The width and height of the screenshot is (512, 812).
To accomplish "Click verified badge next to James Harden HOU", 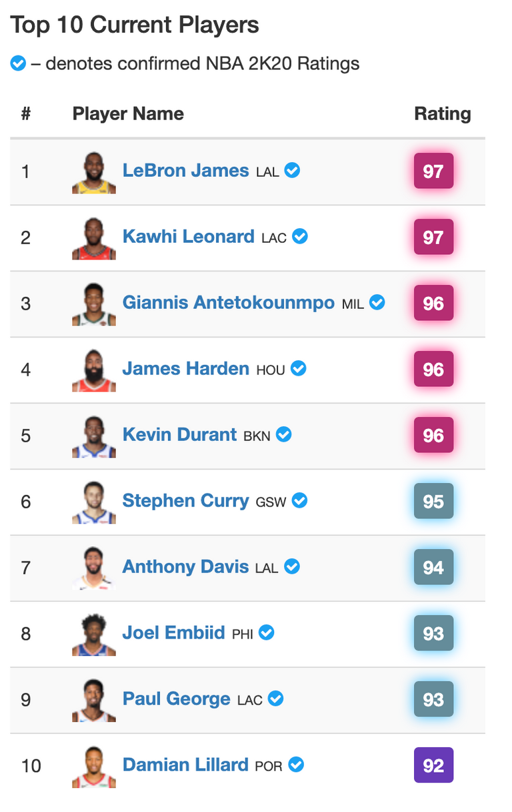I will 299,369.
